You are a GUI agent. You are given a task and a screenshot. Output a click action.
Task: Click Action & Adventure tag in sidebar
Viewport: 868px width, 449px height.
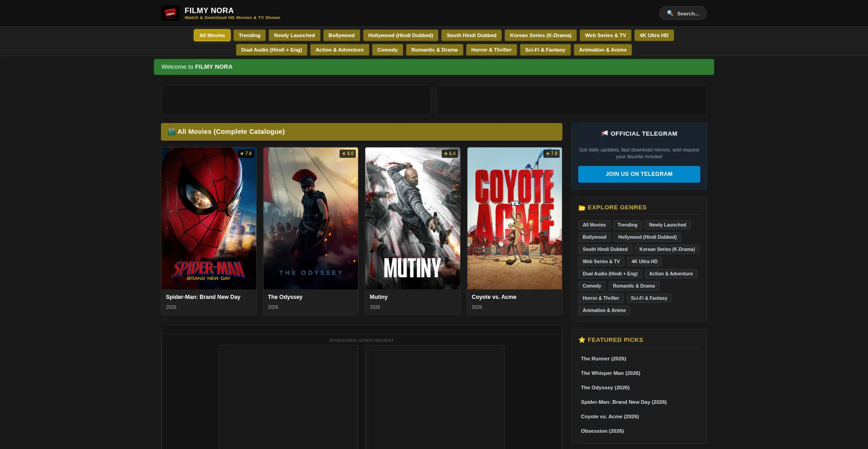pos(671,274)
